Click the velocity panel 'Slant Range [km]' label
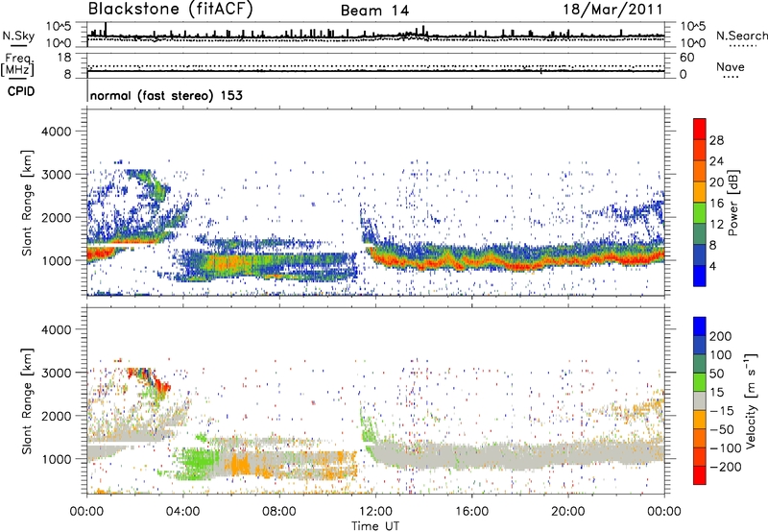768x532 pixels. click(27, 400)
